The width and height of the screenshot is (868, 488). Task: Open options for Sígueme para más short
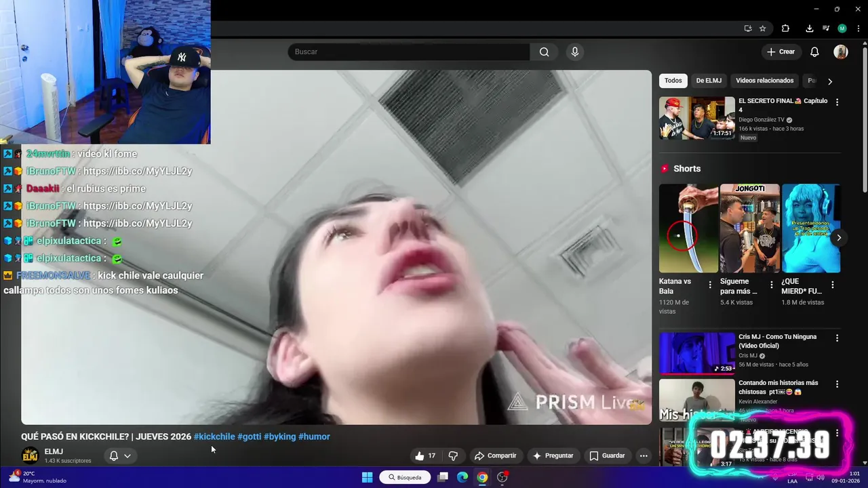pyautogui.click(x=771, y=285)
